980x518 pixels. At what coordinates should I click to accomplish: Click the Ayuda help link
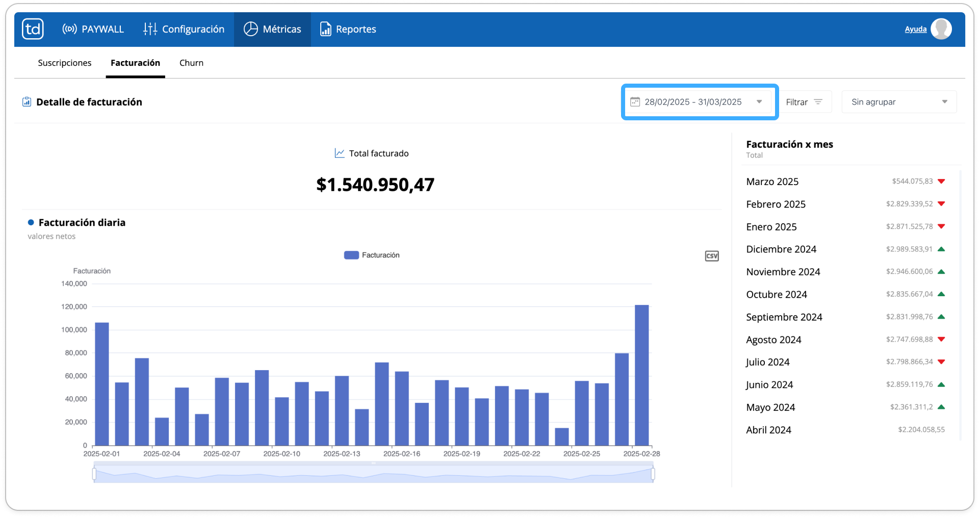(915, 29)
